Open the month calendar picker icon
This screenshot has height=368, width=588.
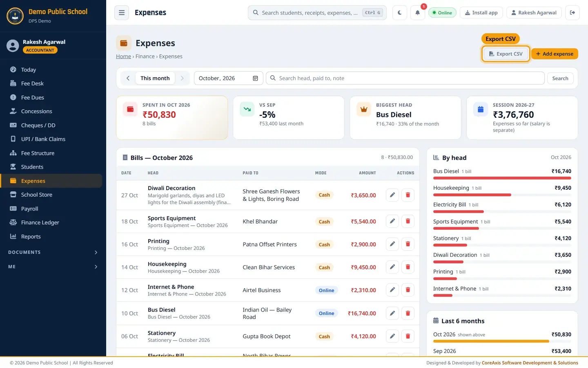click(255, 78)
